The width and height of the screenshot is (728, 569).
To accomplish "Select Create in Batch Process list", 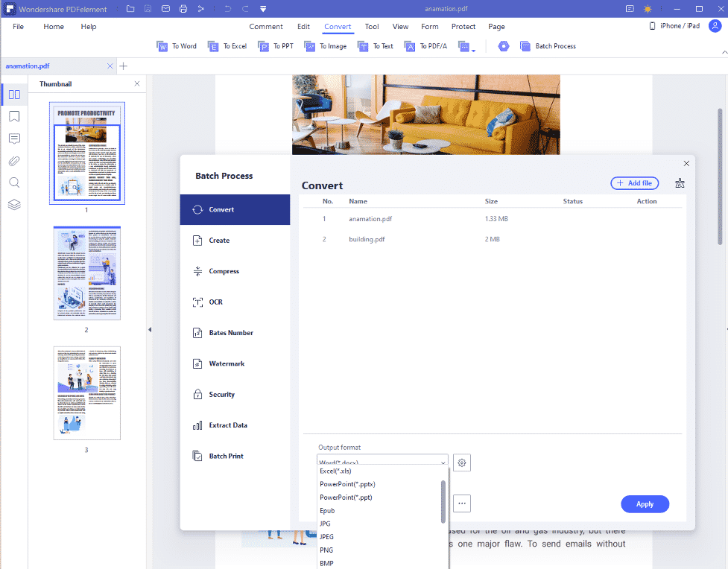I will tap(235, 241).
